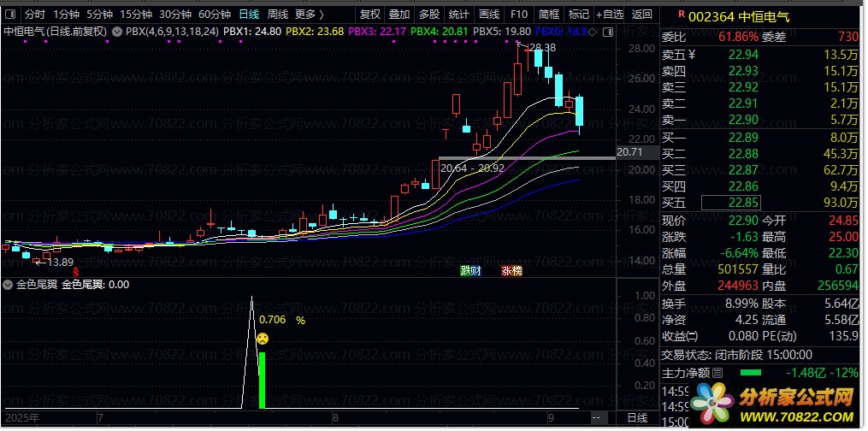Click the 涨榜 marker on chart

pyautogui.click(x=511, y=271)
